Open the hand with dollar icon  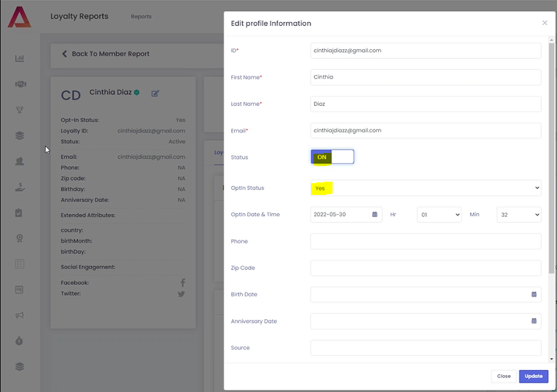coord(20,187)
